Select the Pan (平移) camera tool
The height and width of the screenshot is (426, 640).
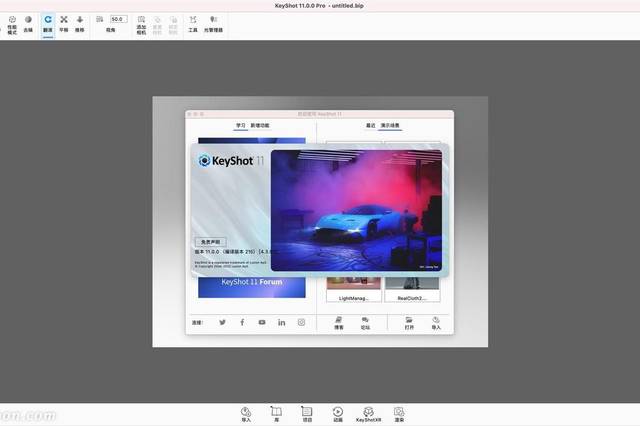(x=64, y=24)
